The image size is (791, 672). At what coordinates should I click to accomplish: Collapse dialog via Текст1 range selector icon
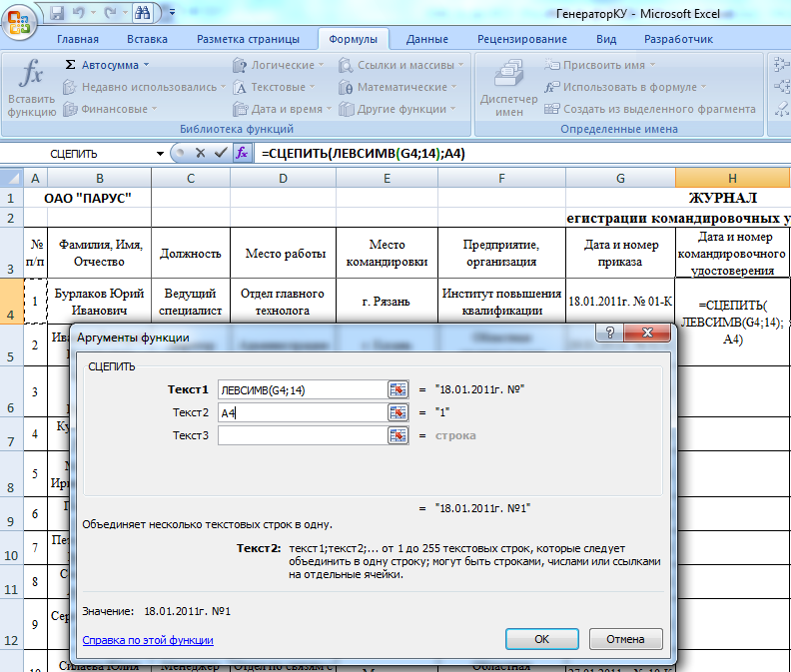pos(398,389)
